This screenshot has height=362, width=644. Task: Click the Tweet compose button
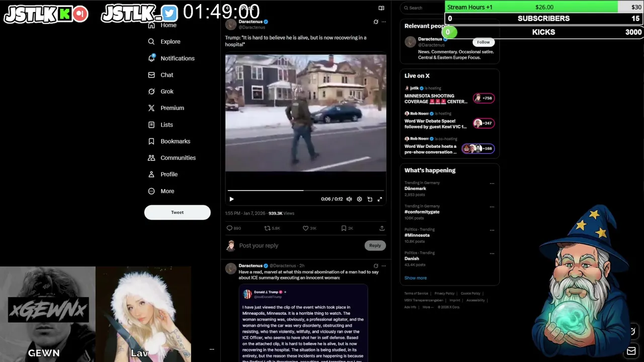point(177,212)
